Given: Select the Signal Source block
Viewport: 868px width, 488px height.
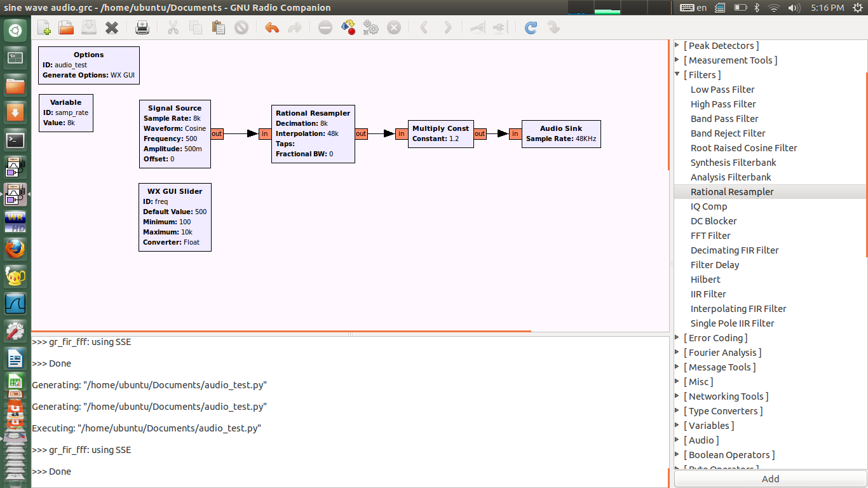Looking at the screenshot, I should [175, 133].
